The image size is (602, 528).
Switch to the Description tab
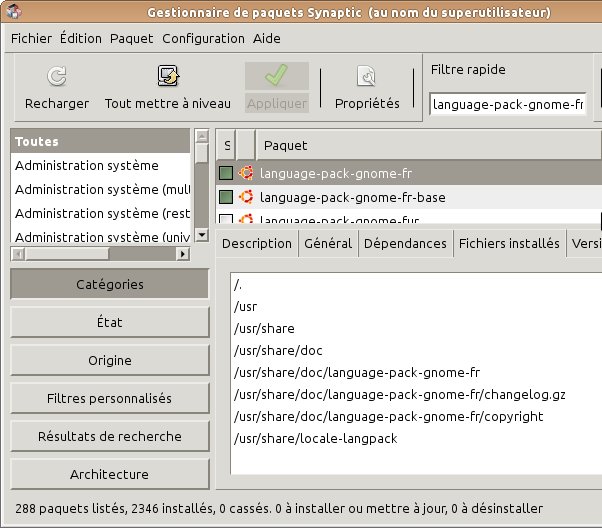click(x=256, y=243)
